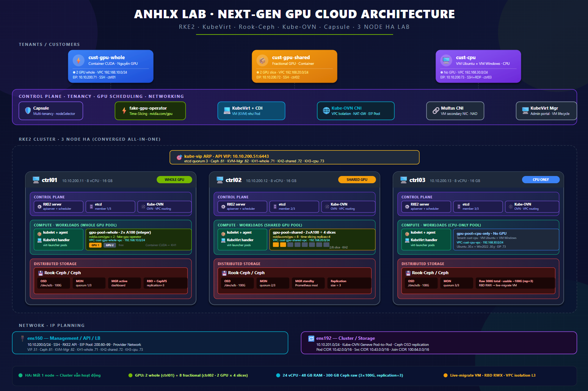The width and height of the screenshot is (588, 391).
Task: Select the Capsule shield icon
Action: [x=28, y=110]
